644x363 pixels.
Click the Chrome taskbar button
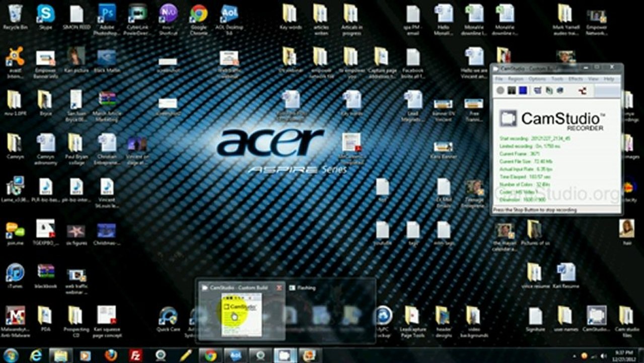[x=210, y=355]
